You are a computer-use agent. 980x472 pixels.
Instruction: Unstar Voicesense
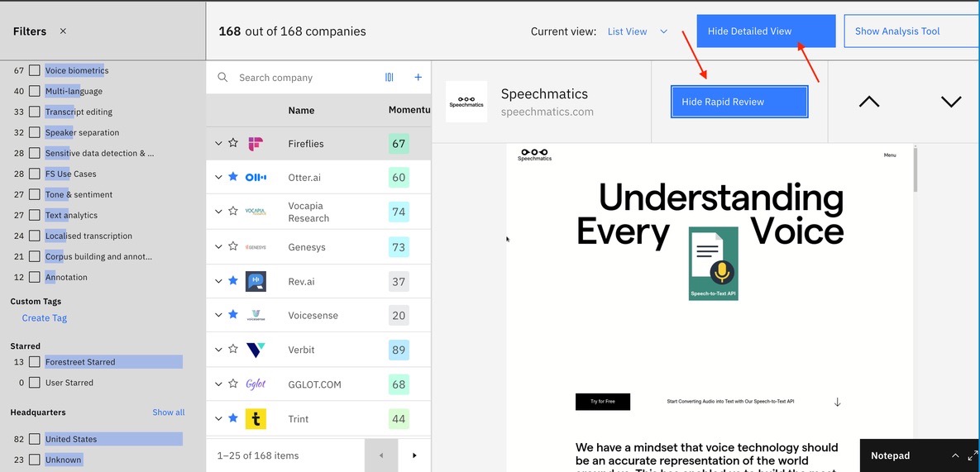click(233, 315)
